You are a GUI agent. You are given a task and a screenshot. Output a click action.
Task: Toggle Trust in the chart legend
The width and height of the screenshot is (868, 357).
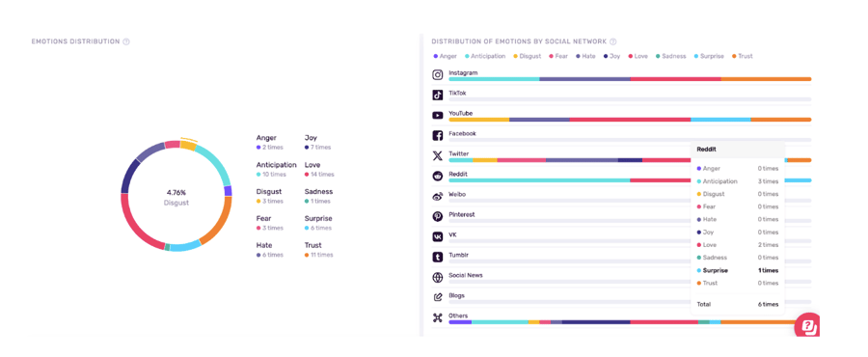pos(743,56)
